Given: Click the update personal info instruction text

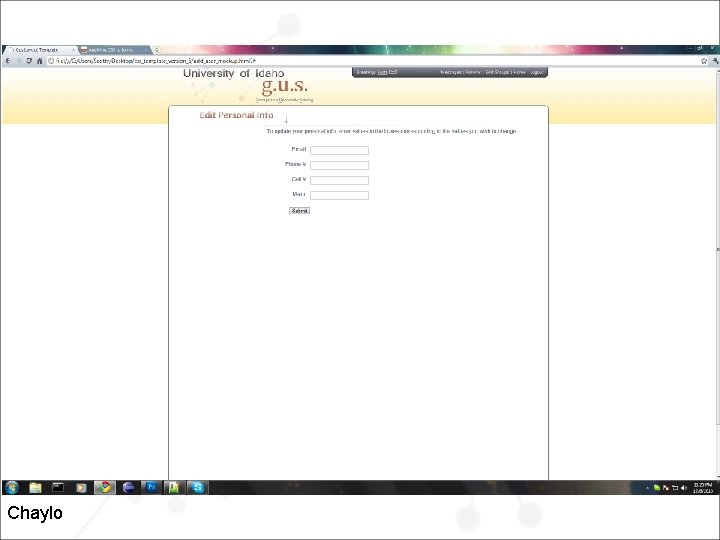Looking at the screenshot, I should (391, 131).
